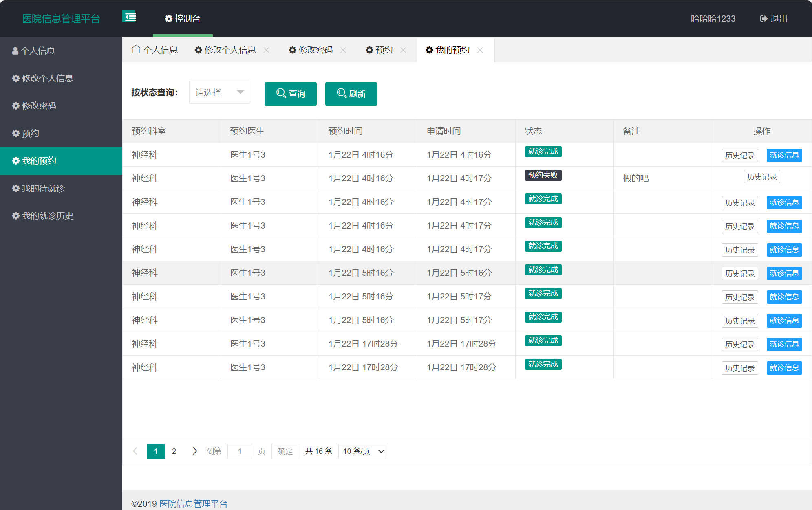Click 历史记录 for the 预约失败 record
This screenshot has height=510, width=812.
click(762, 176)
